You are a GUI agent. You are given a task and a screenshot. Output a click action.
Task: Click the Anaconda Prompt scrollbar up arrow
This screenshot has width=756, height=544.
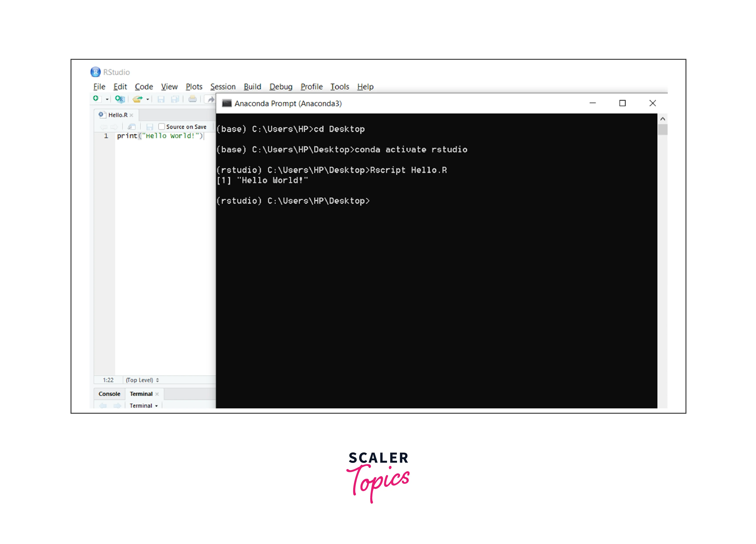tap(662, 119)
